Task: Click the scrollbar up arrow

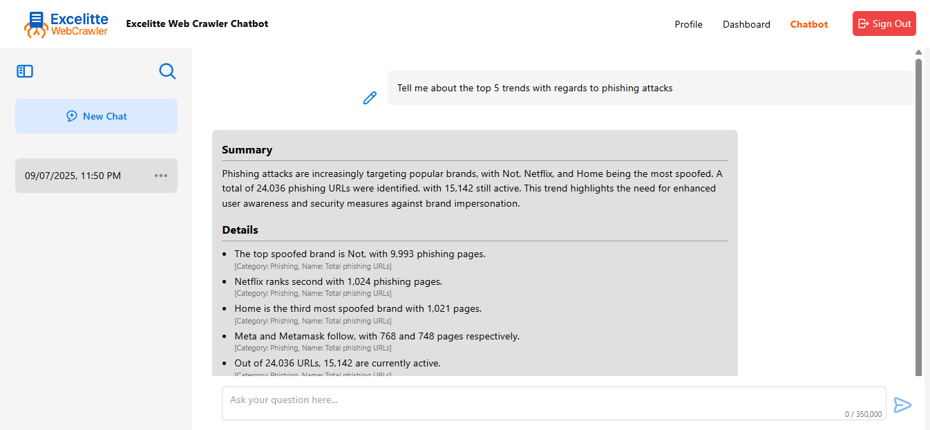Action: (x=918, y=52)
